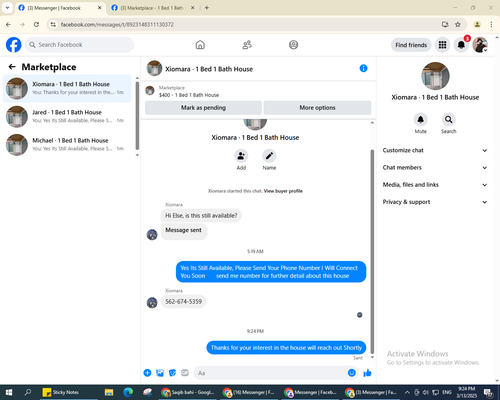This screenshot has height=400, width=500.
Task: Click the 'Thanks for your interest' sent message
Action: pyautogui.click(x=286, y=348)
